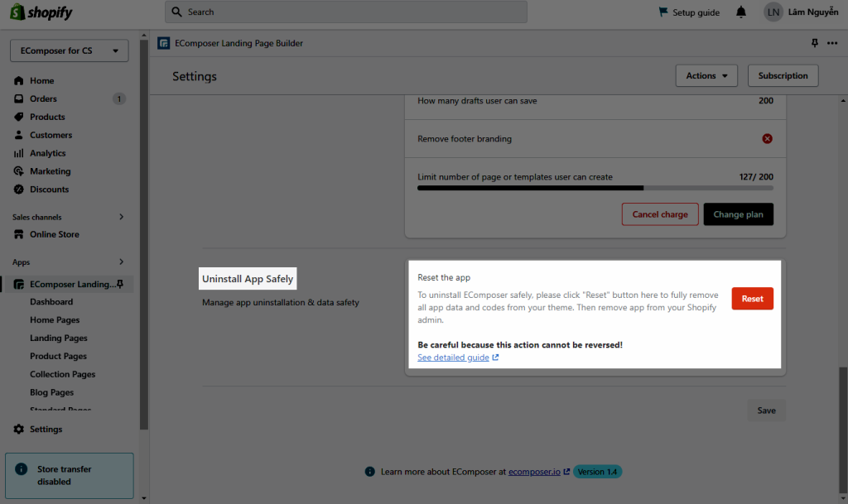The image size is (848, 504).
Task: Pin the app using the header pin icon
Action: [815, 43]
